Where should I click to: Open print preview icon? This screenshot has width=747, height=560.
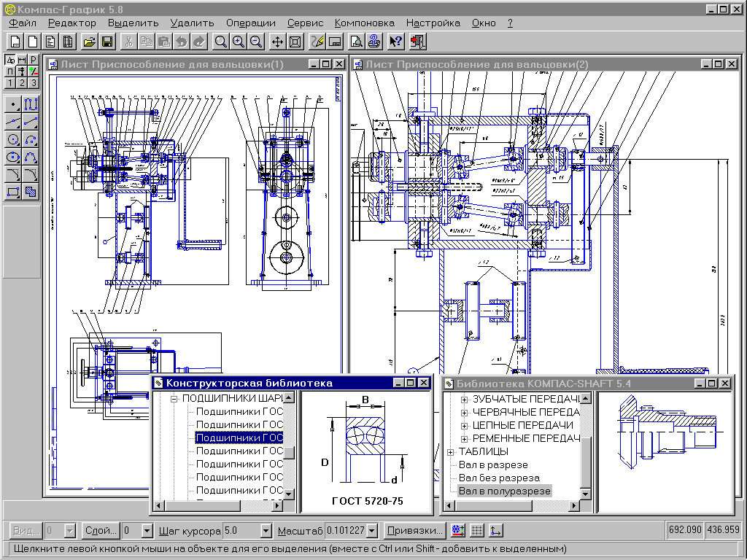click(x=356, y=42)
